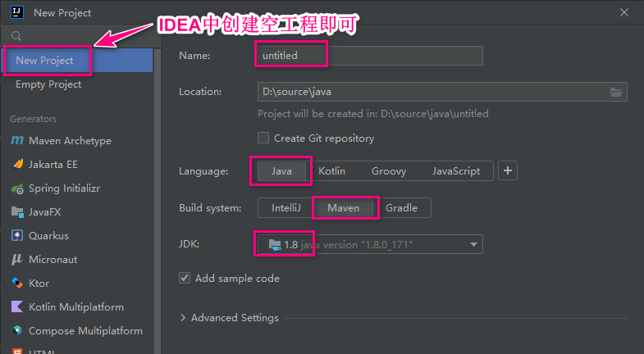Click the Compose Multiplatform icon

tap(17, 330)
